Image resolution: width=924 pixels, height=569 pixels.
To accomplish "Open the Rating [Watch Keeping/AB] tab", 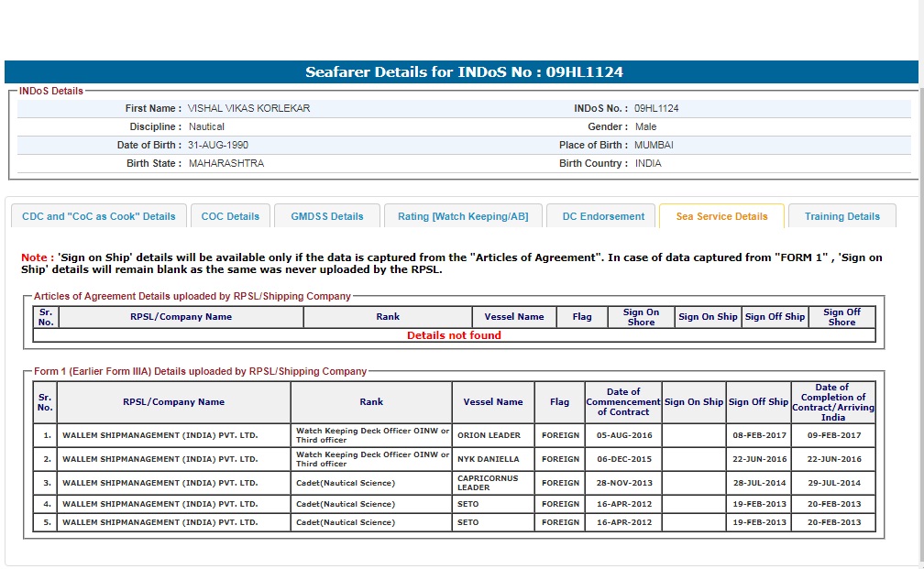I will pos(463,216).
